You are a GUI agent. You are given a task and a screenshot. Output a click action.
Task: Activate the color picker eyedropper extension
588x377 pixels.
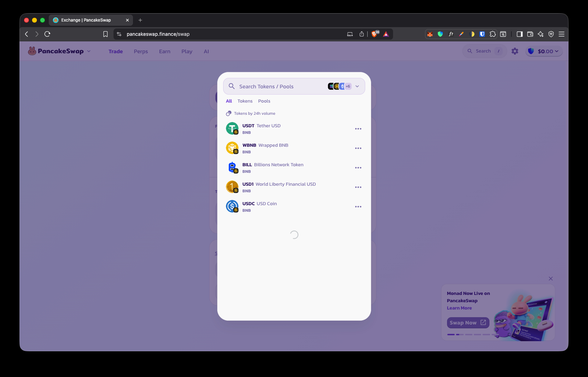(x=461, y=34)
